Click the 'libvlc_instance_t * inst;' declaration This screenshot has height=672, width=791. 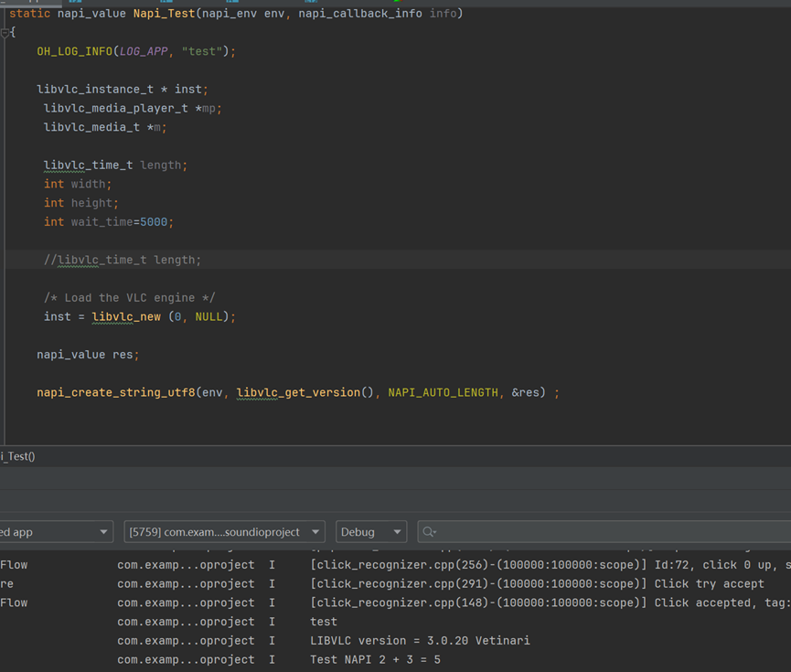(123, 90)
